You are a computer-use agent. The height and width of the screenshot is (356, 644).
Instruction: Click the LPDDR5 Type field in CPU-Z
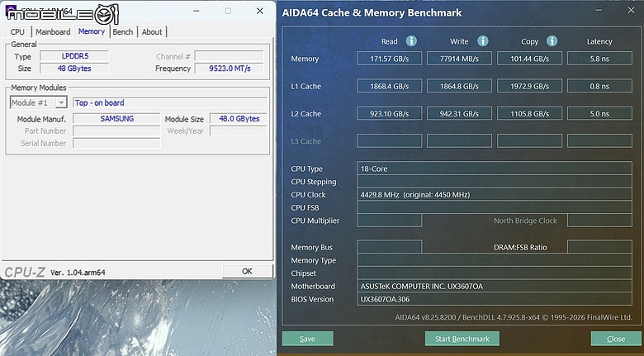pos(74,56)
